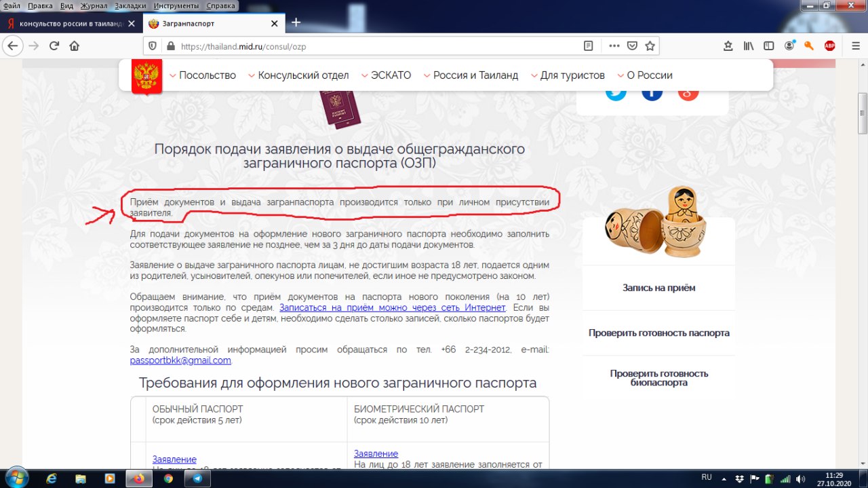This screenshot has height=488, width=868.
Task: Open the Файл menu
Action: [x=12, y=5]
